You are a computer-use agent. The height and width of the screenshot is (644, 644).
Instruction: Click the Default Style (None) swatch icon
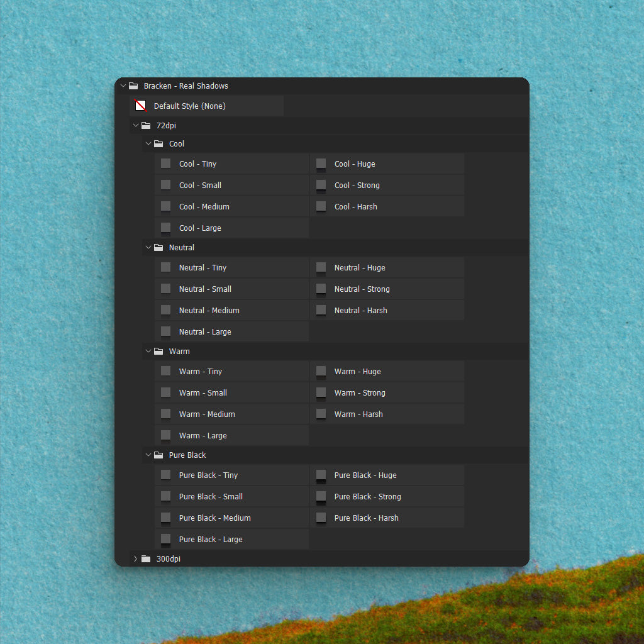140,106
